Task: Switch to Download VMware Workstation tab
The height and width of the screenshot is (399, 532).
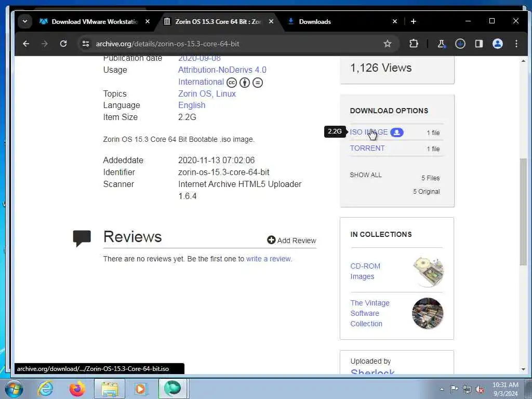Action: click(95, 21)
